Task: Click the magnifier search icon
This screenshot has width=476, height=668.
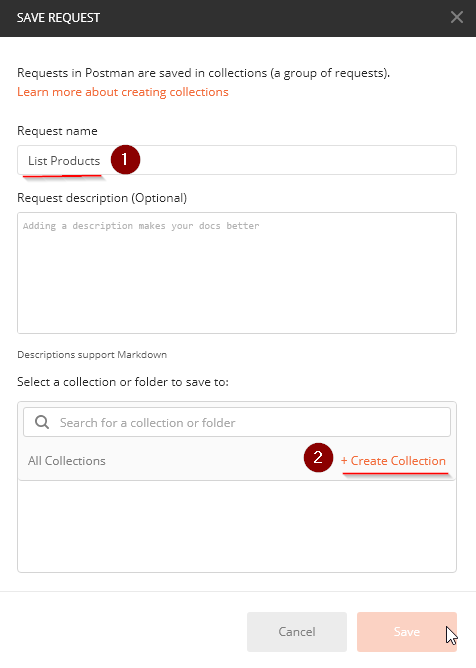Action: pyautogui.click(x=42, y=422)
